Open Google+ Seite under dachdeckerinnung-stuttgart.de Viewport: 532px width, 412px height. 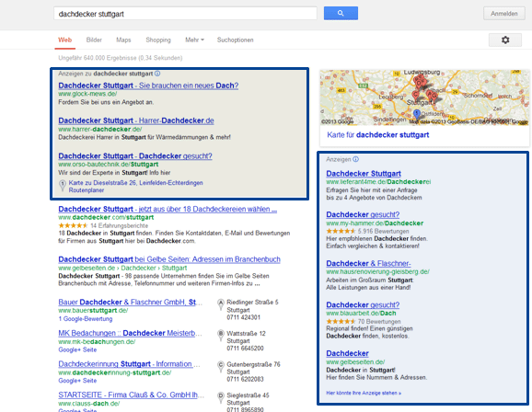(77, 381)
